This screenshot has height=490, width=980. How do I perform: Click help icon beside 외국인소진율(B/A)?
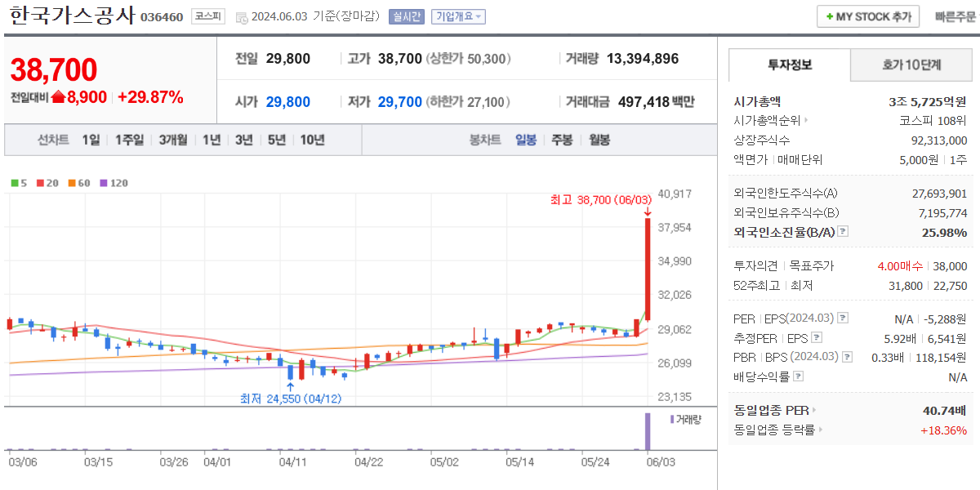point(843,232)
